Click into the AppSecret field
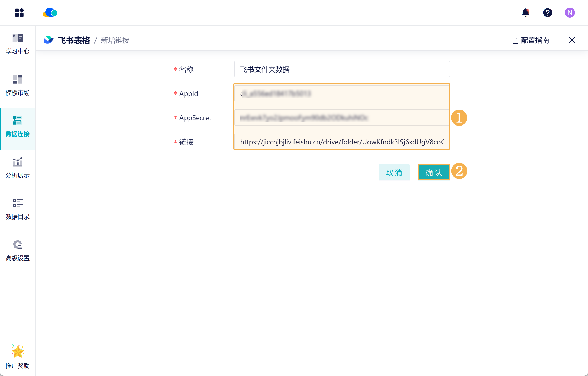The width and height of the screenshot is (588, 376). [342, 118]
